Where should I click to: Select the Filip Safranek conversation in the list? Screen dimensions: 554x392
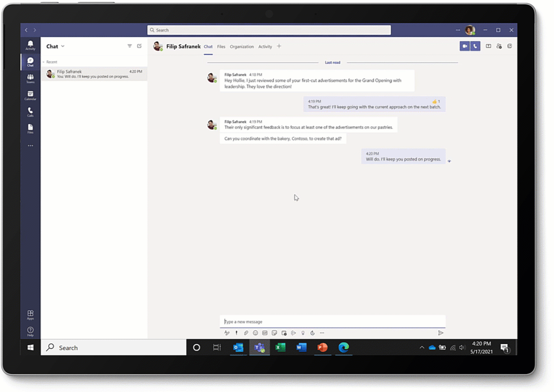[94, 73]
